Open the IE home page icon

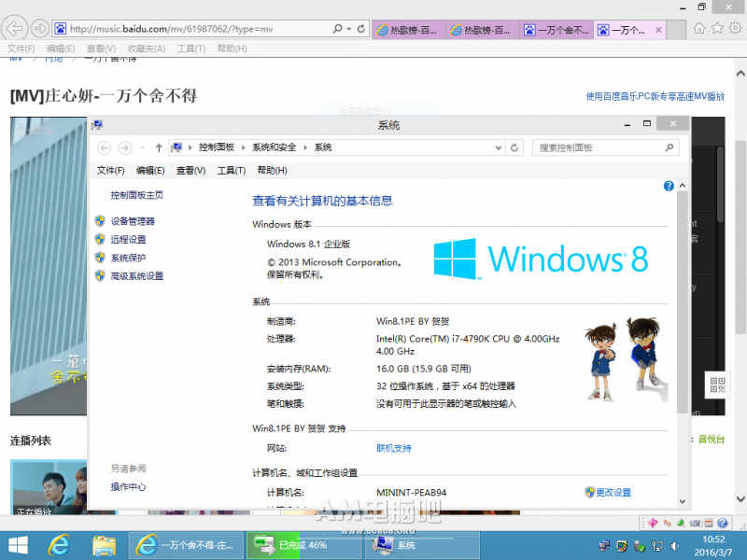point(698,29)
